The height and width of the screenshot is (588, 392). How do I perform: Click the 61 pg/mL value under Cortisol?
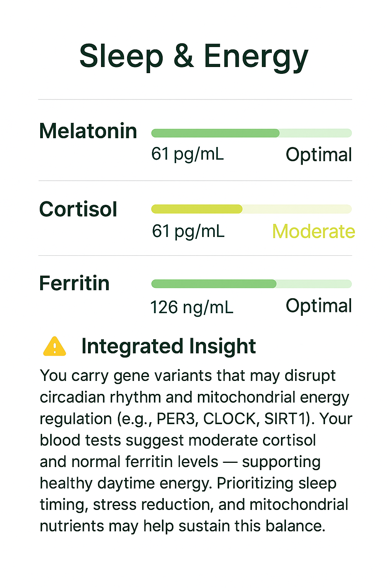188,231
